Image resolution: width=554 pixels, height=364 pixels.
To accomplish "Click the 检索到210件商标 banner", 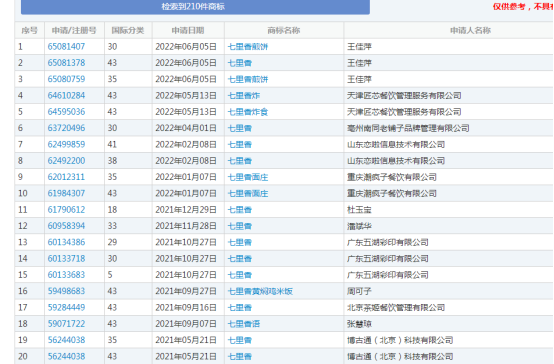I will (x=195, y=7).
